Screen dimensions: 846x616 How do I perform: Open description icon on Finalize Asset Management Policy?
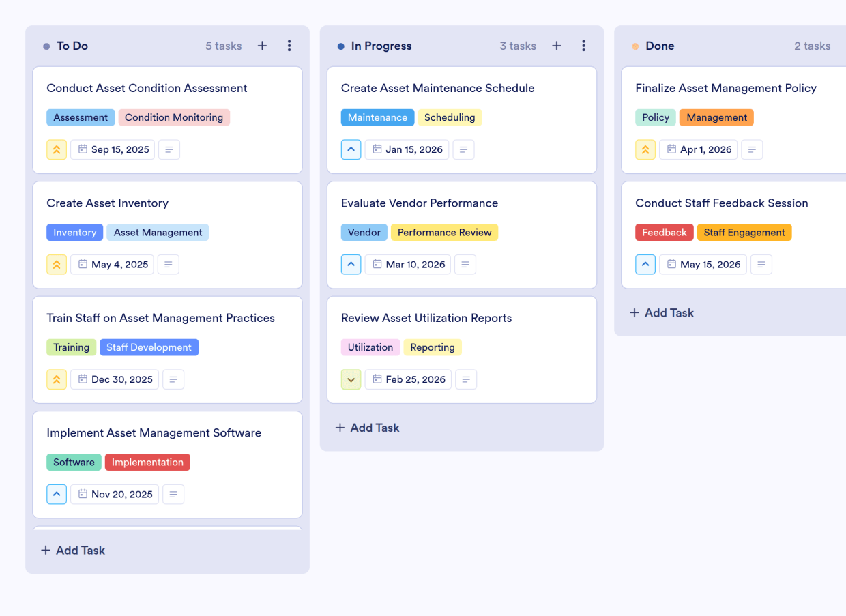point(753,149)
